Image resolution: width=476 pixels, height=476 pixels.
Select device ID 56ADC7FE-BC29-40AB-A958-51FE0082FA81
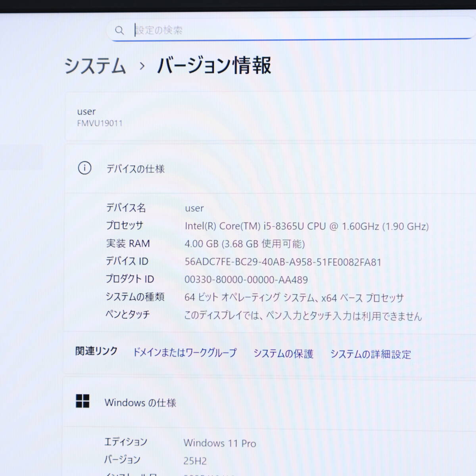(283, 262)
